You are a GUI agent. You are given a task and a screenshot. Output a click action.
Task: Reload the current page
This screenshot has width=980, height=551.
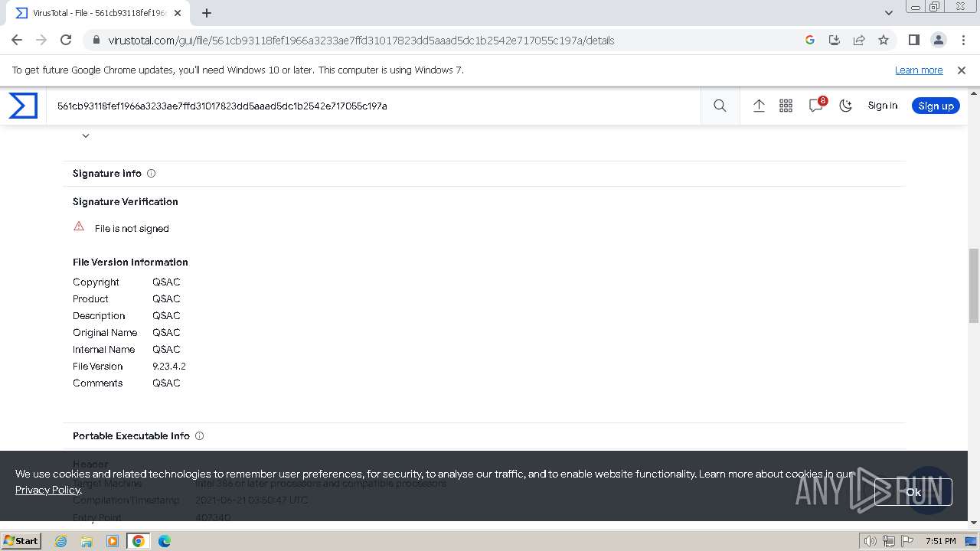(66, 40)
